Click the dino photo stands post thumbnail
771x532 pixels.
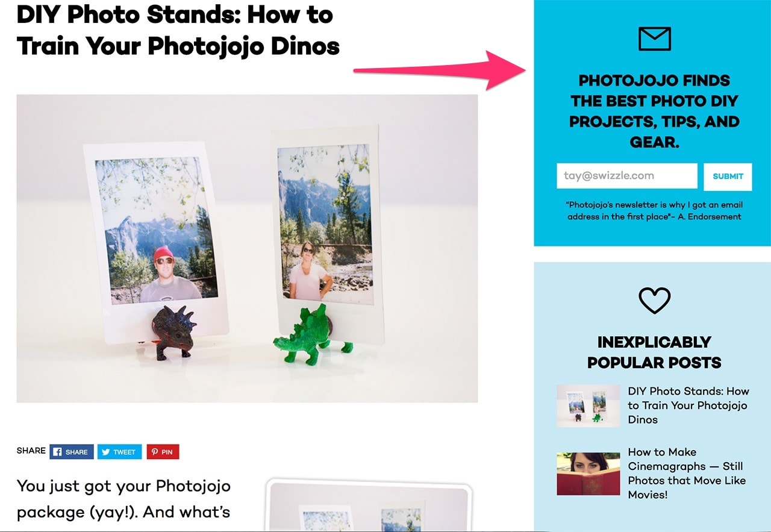(588, 405)
